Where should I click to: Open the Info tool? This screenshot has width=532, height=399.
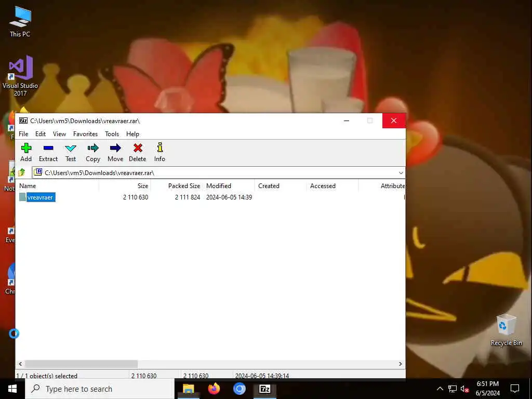coord(160,152)
